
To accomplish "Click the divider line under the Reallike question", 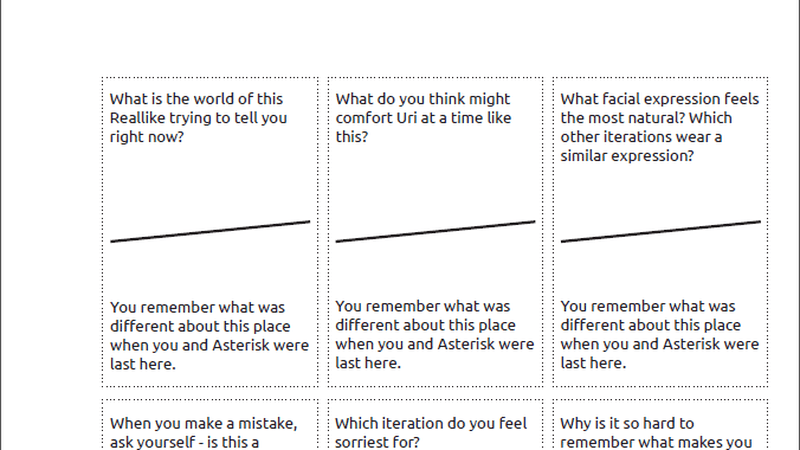I will [210, 231].
